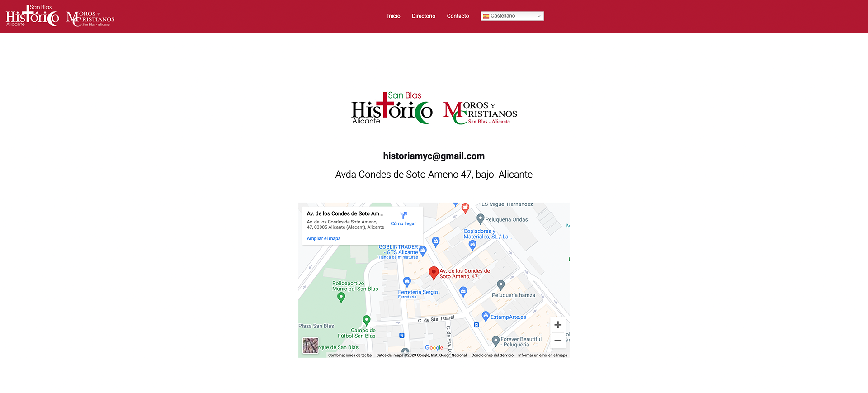Click the San Blas Histórico header logo
The image size is (868, 393).
(33, 16)
